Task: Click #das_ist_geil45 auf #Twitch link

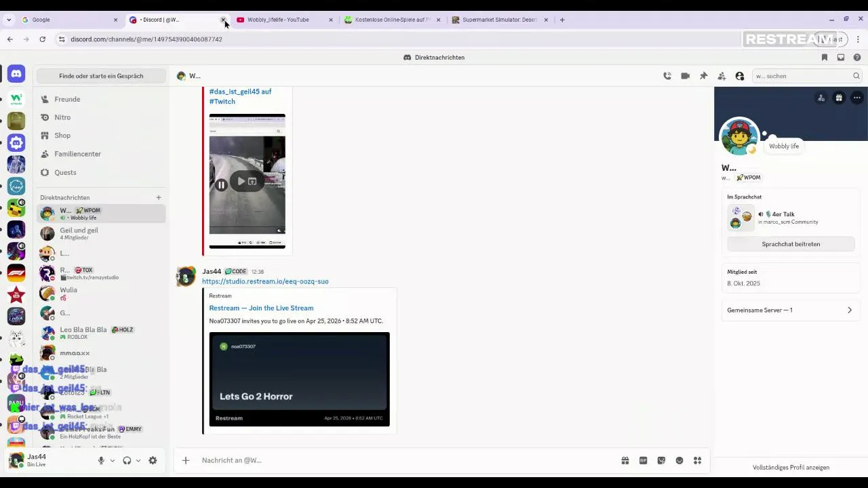Action: pyautogui.click(x=240, y=96)
